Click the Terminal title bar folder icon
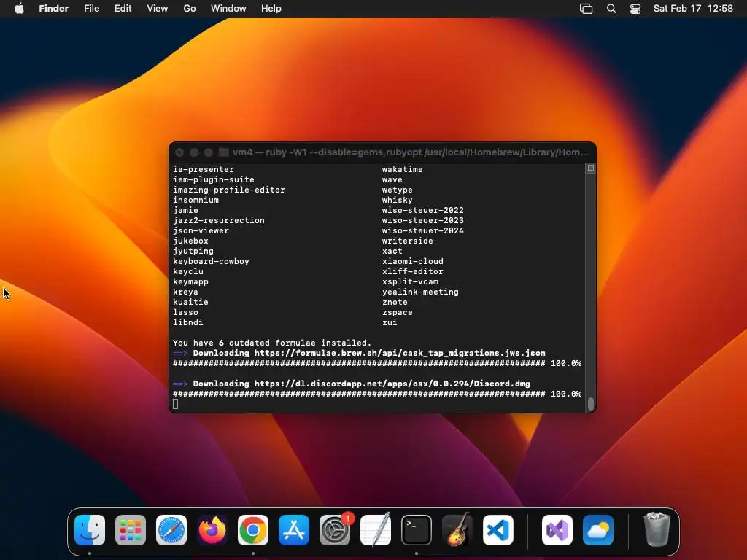This screenshot has width=747, height=560. 223,152
